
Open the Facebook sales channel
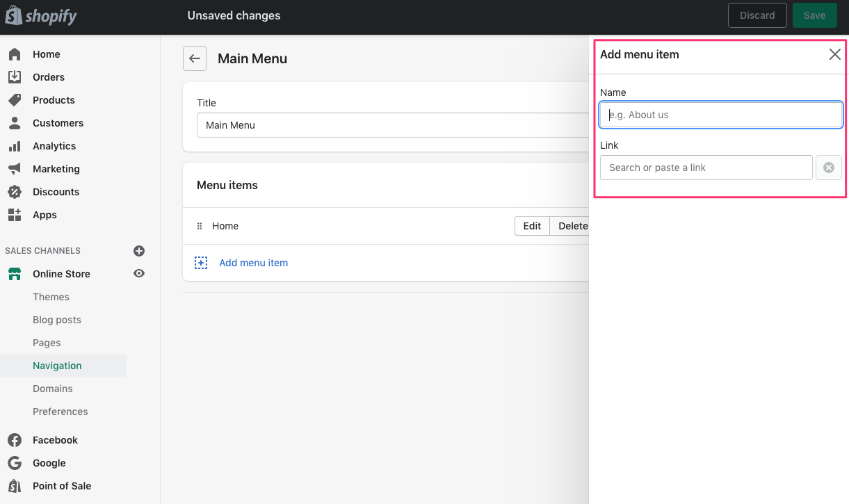coord(55,439)
